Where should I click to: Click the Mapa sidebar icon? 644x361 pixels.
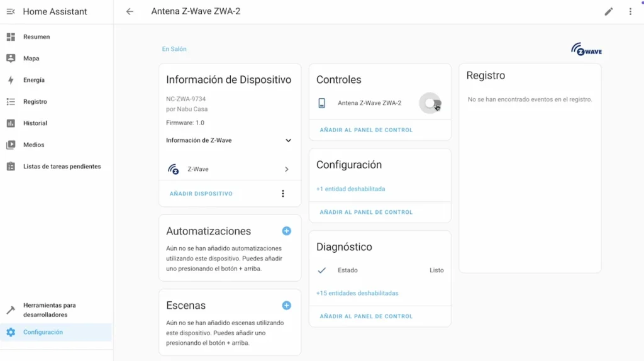tap(11, 58)
